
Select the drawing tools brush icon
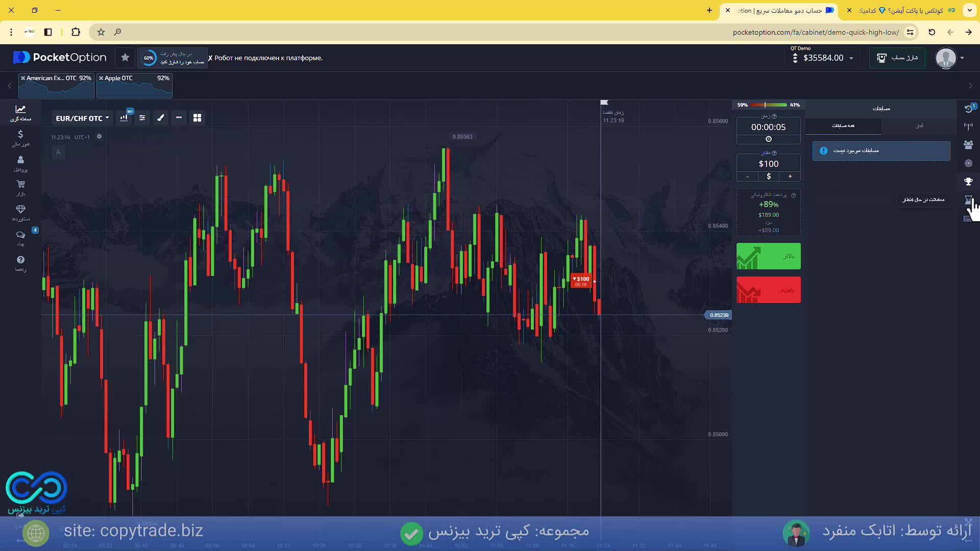161,118
